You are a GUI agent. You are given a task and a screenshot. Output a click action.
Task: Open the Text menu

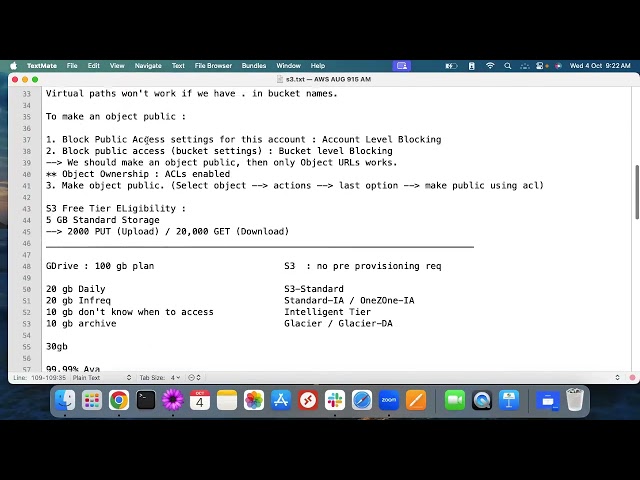point(178,66)
